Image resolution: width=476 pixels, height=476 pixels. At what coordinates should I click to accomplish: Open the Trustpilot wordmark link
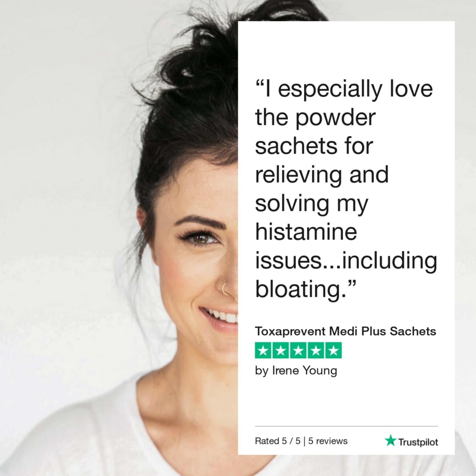(418, 442)
